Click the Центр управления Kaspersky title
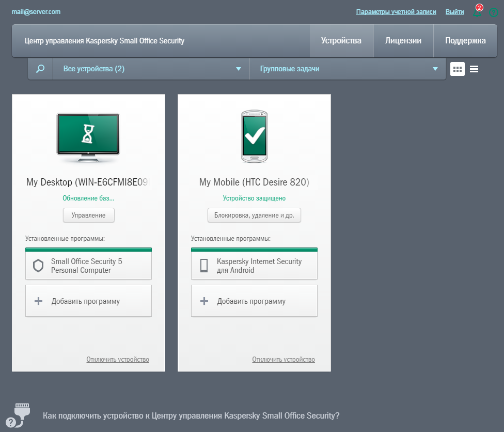 tap(104, 41)
